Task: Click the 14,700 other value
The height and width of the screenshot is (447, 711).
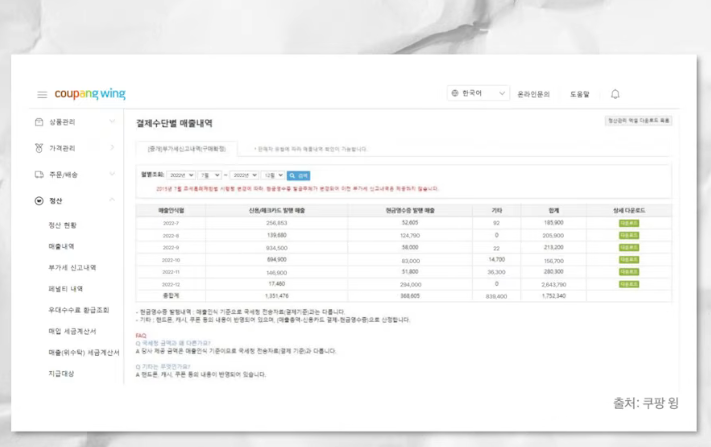Action: click(497, 259)
